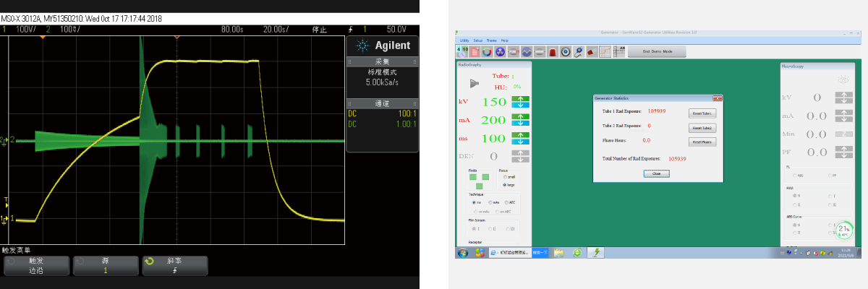Click the clock/counter toolbar icon
The height and width of the screenshot is (289, 868).
[462, 51]
